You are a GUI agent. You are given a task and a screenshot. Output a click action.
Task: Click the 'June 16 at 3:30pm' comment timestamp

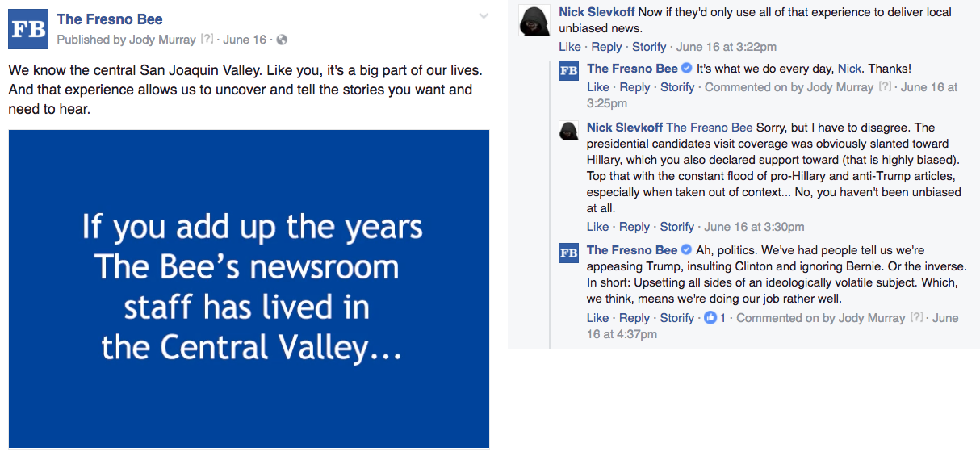[x=755, y=227]
